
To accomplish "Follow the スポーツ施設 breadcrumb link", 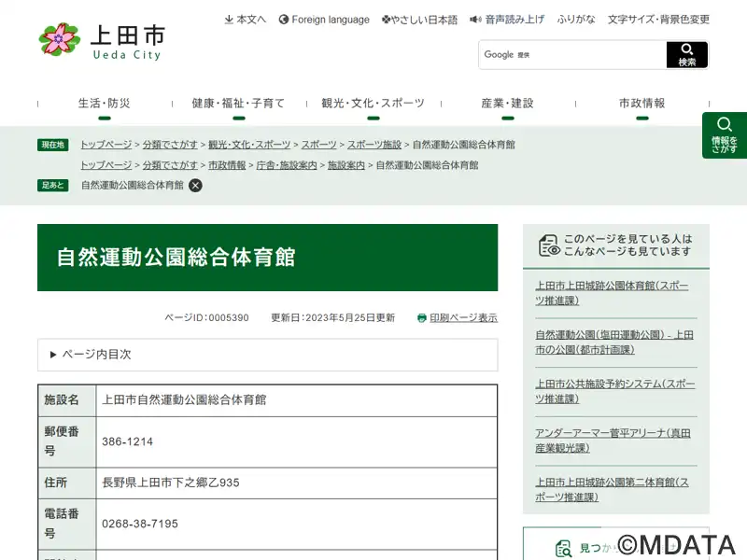I will pos(373,145).
